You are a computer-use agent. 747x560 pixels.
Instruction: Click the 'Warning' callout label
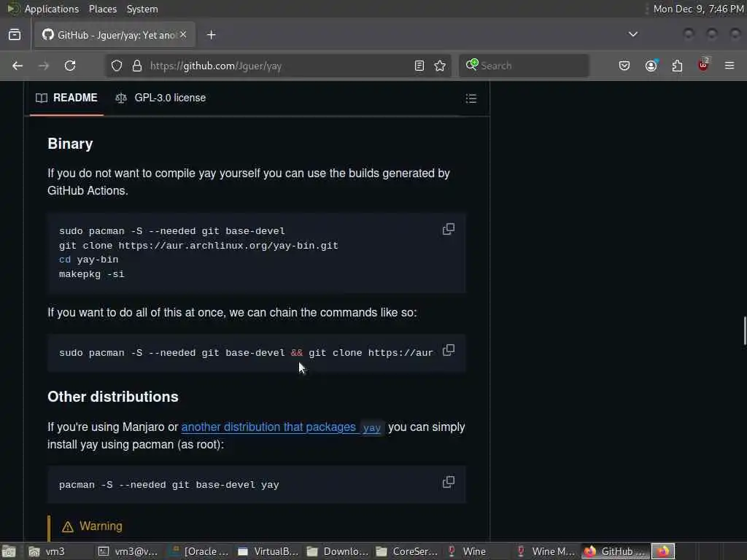pos(101,526)
